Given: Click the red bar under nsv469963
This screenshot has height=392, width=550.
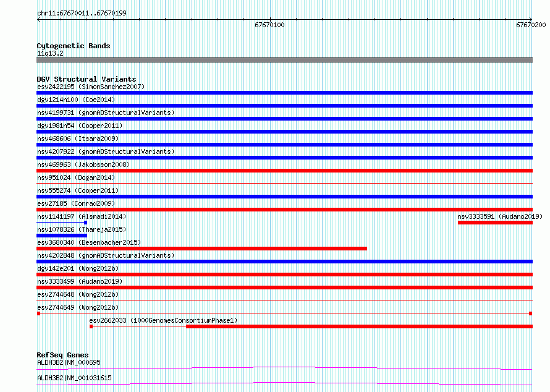Looking at the screenshot, I should [284, 171].
